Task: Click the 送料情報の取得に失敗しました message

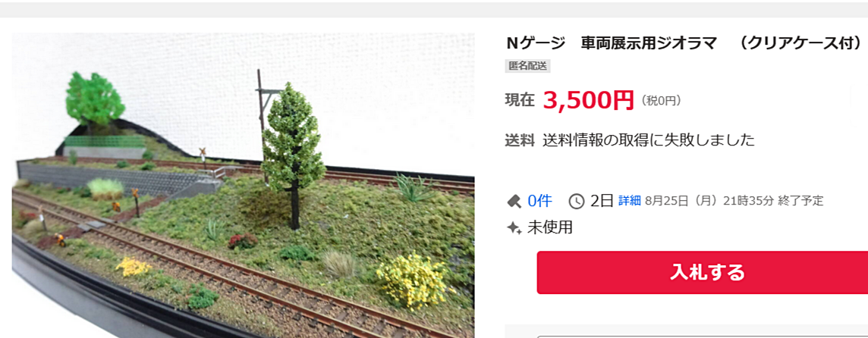Action: (649, 140)
